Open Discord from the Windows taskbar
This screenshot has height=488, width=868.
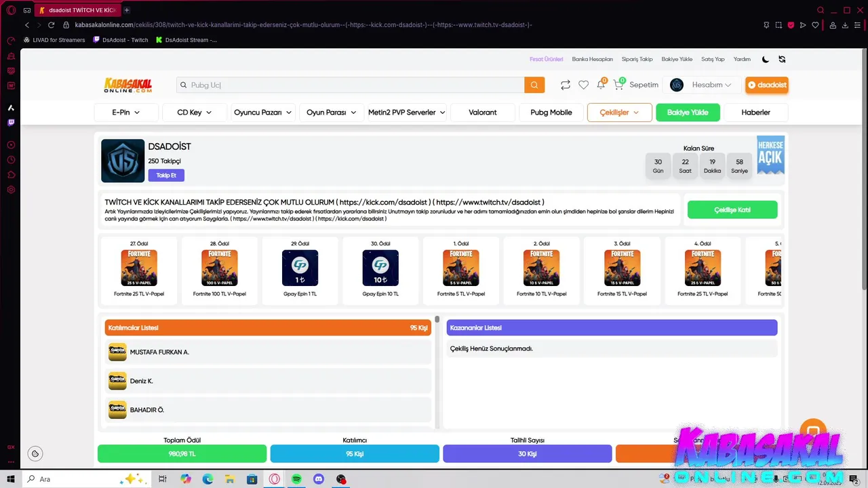(319, 479)
